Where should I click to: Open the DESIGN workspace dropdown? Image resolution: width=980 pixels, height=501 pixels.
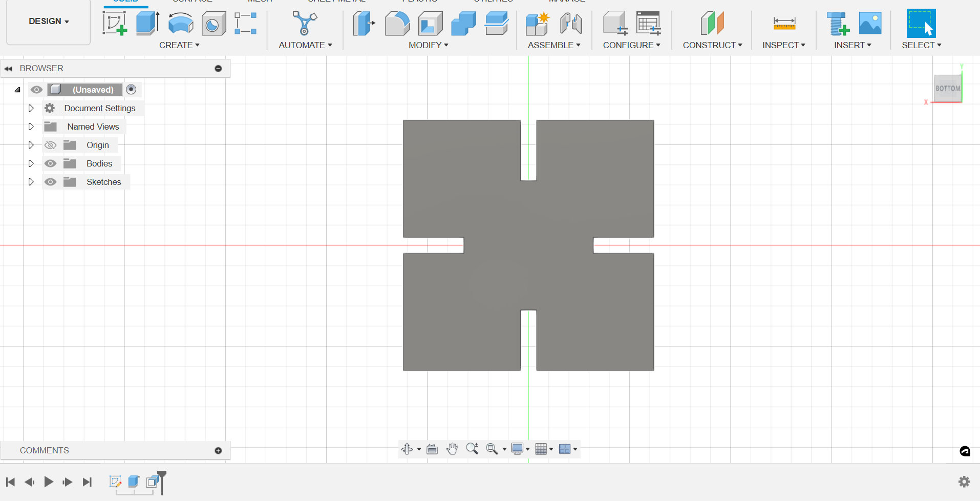pyautogui.click(x=49, y=22)
